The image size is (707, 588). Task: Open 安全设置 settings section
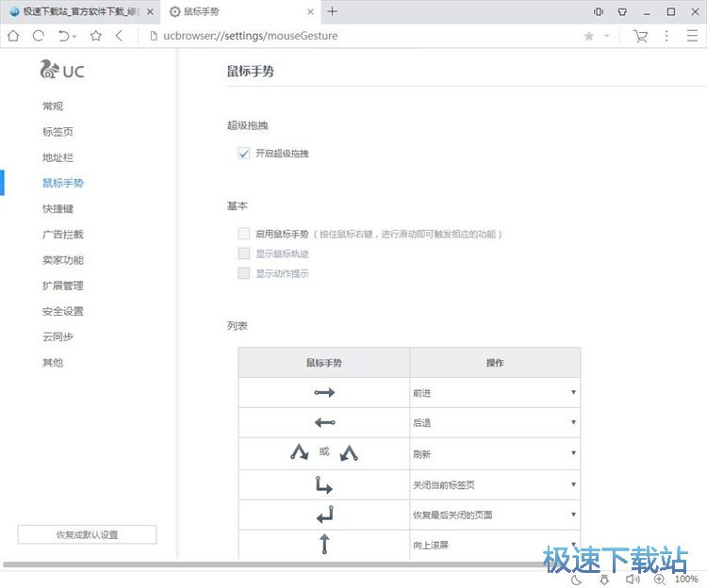(62, 311)
